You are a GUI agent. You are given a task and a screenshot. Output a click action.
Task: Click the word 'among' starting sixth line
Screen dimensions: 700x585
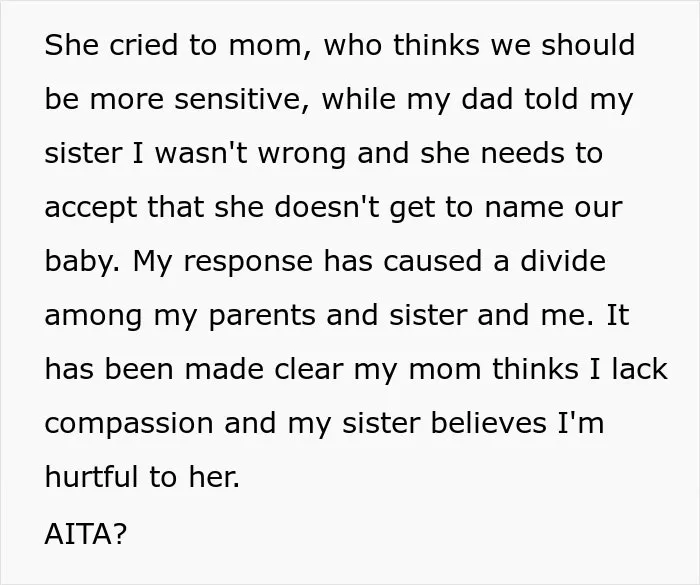pyautogui.click(x=94, y=317)
